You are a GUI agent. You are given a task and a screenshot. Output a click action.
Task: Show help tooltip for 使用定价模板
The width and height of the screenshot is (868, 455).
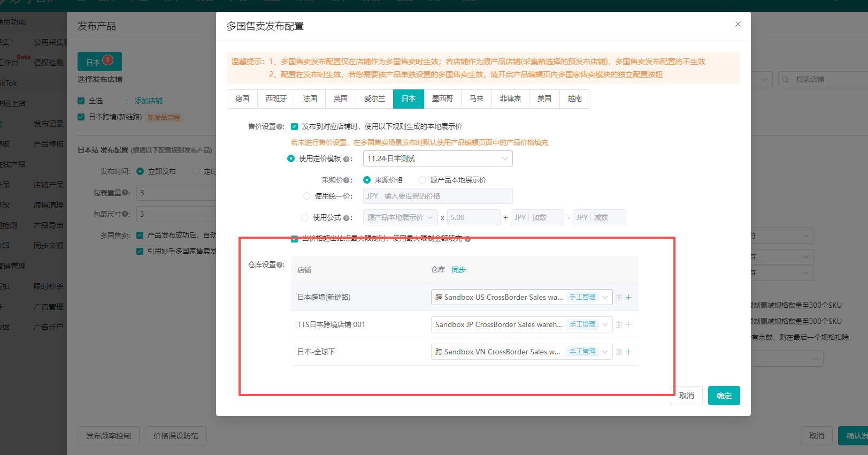[346, 159]
